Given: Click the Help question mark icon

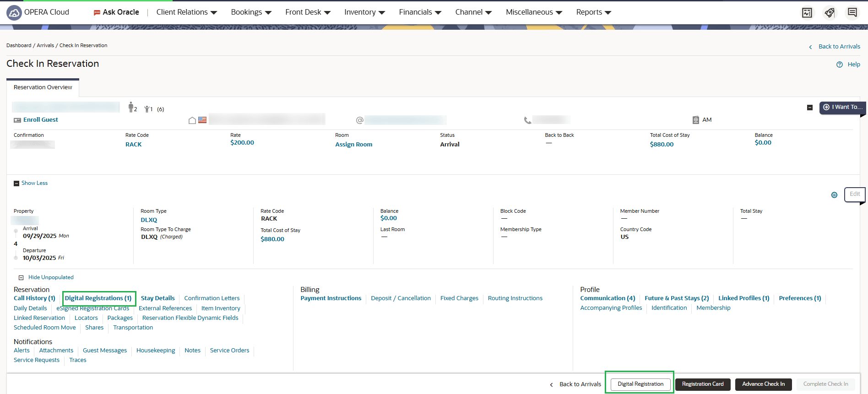Looking at the screenshot, I should 840,65.
